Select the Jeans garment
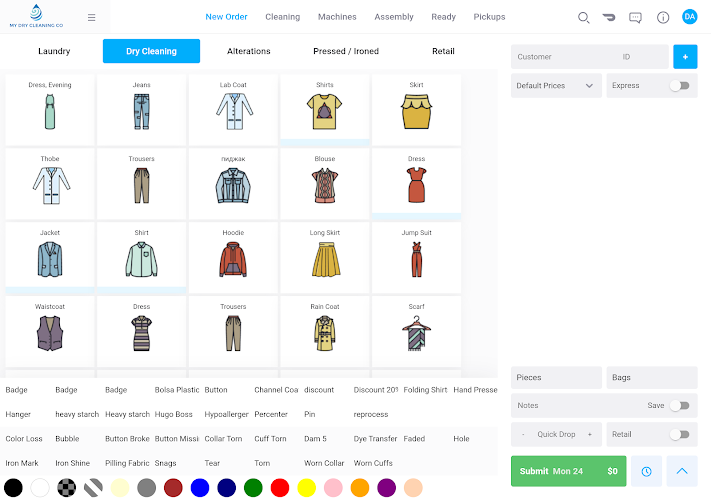This screenshot has width=711, height=500. [141, 110]
